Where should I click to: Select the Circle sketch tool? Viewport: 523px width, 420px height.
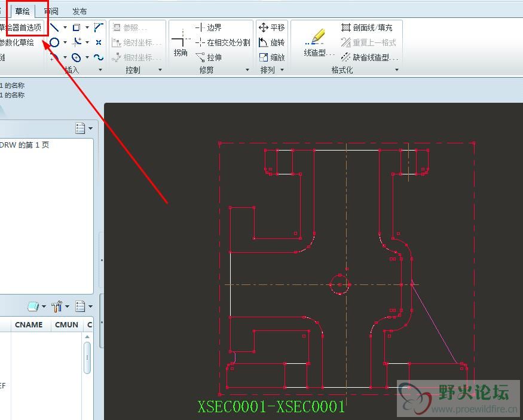54,42
